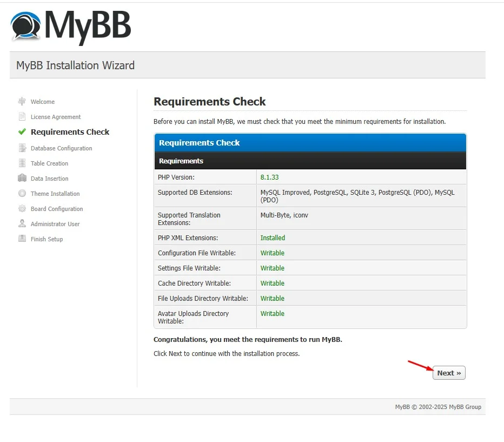504x442 pixels.
Task: Click Writable status for Cache Directory
Action: click(272, 283)
